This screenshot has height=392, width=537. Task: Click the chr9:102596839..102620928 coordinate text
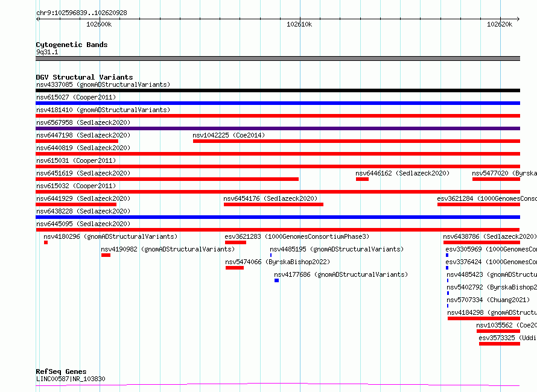click(81, 13)
